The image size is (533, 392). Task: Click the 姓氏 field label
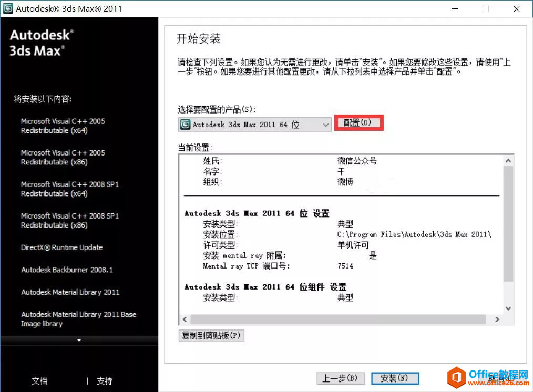coord(212,161)
